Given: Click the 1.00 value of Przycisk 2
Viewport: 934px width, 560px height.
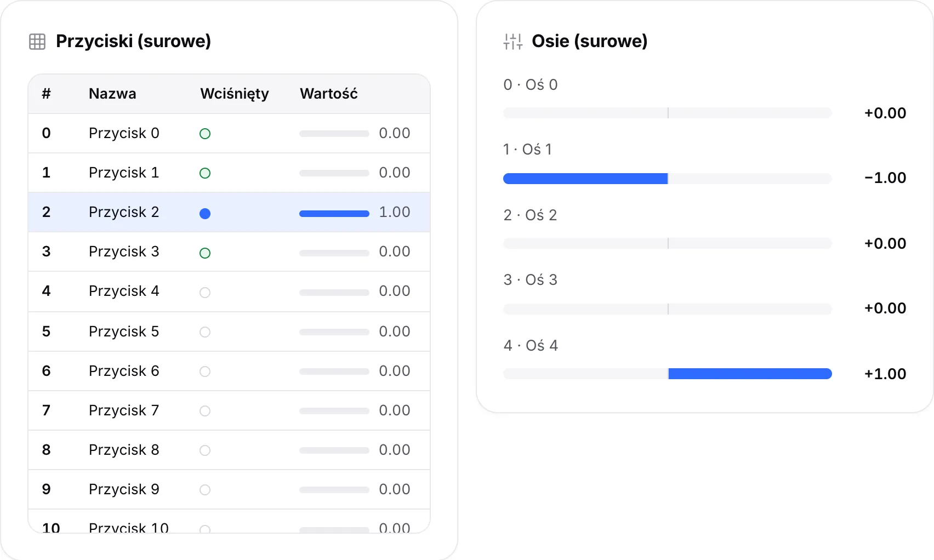Looking at the screenshot, I should 395,212.
